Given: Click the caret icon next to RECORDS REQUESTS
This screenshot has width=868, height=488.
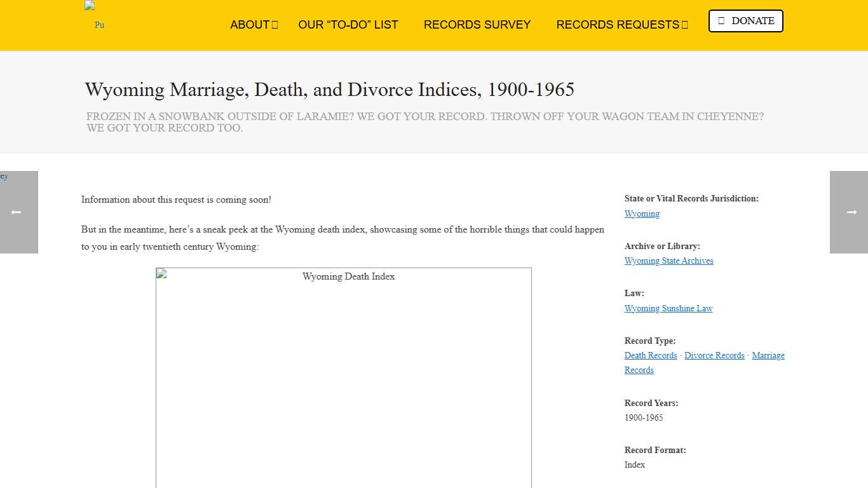Looking at the screenshot, I should point(685,24).
